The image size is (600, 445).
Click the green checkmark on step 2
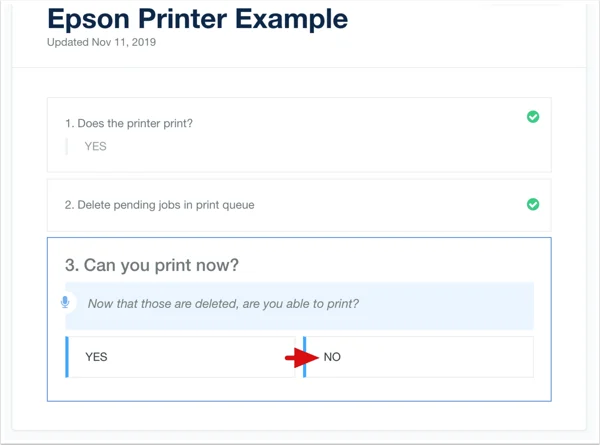[x=533, y=204]
